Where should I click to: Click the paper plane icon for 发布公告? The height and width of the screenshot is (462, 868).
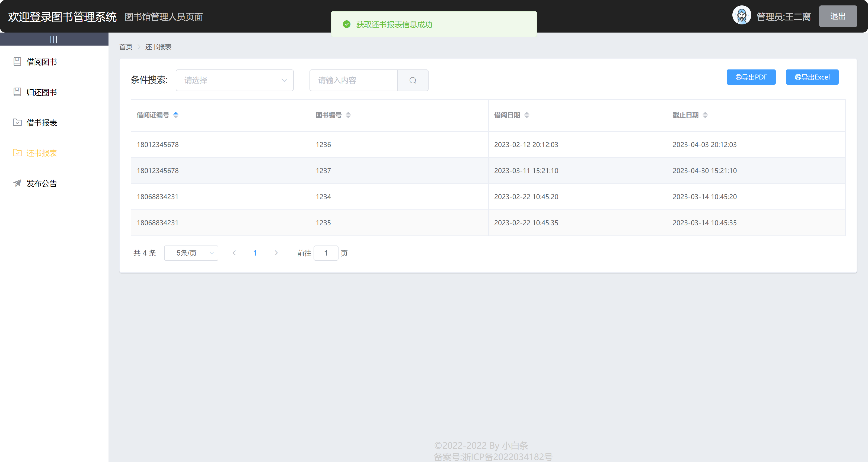pos(17,183)
